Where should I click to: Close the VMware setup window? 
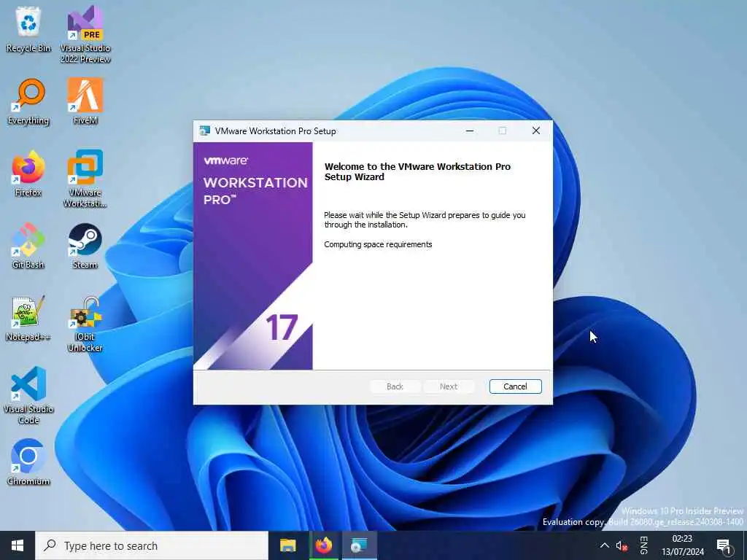[x=536, y=131]
